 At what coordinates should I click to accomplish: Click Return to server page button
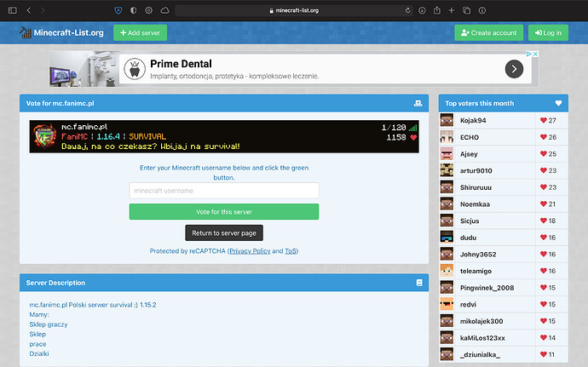tap(224, 232)
